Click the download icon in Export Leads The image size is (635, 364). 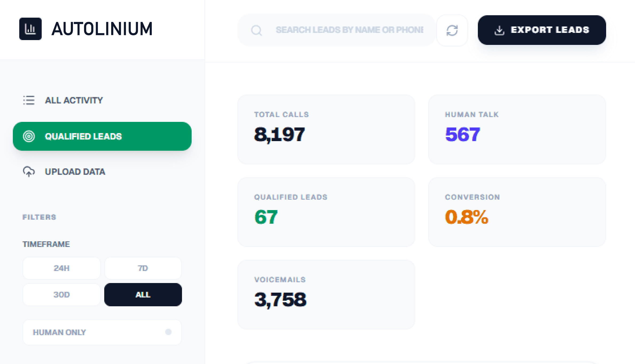(499, 30)
